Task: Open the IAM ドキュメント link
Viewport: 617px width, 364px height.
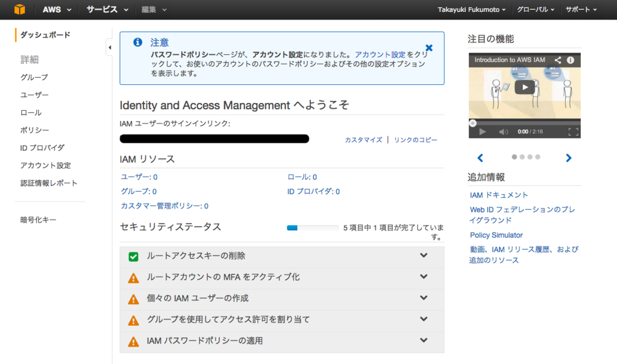Action: 498,195
